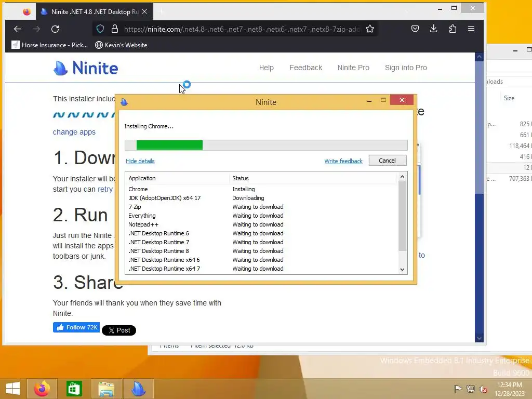Cancel the Ninite installation
The height and width of the screenshot is (399, 532).
tap(388, 161)
